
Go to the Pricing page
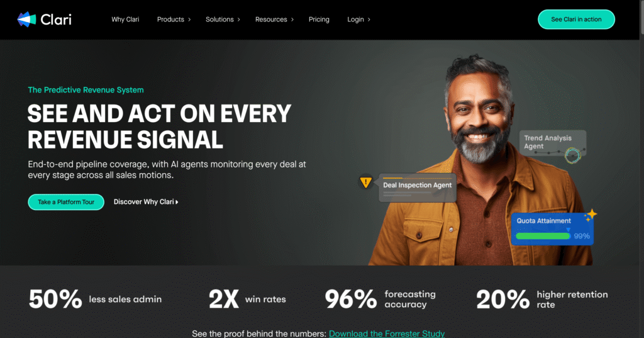pos(319,20)
